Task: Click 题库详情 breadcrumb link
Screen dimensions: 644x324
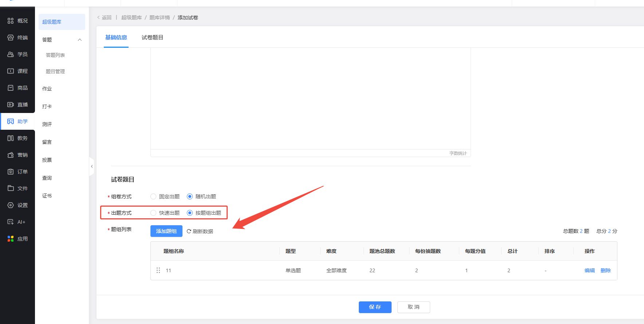Action: tap(160, 17)
